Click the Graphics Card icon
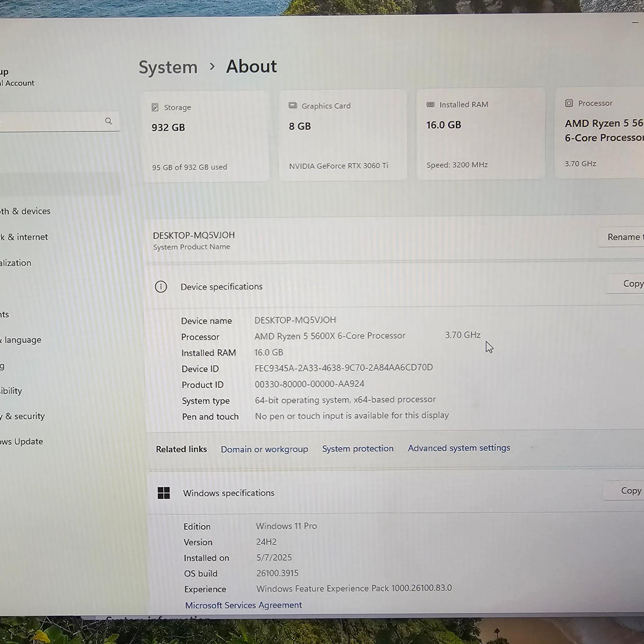Screen dimensions: 644x644 click(x=293, y=106)
